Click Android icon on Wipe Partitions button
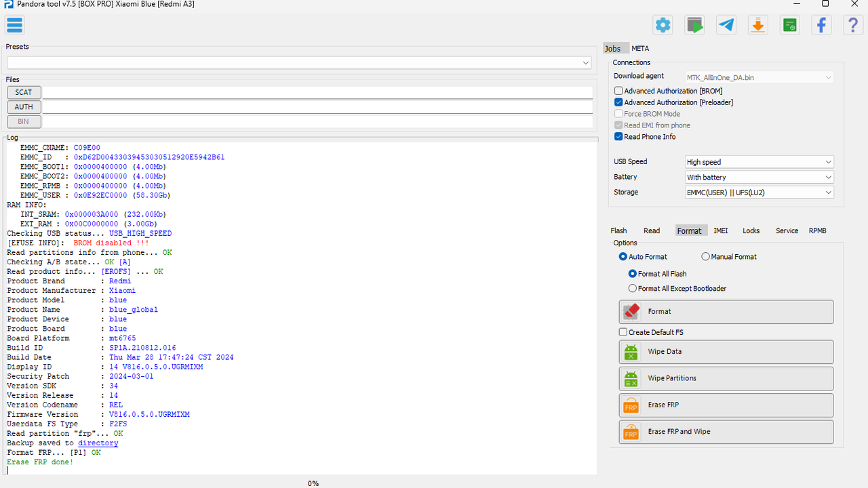The image size is (868, 488). pos(631,378)
